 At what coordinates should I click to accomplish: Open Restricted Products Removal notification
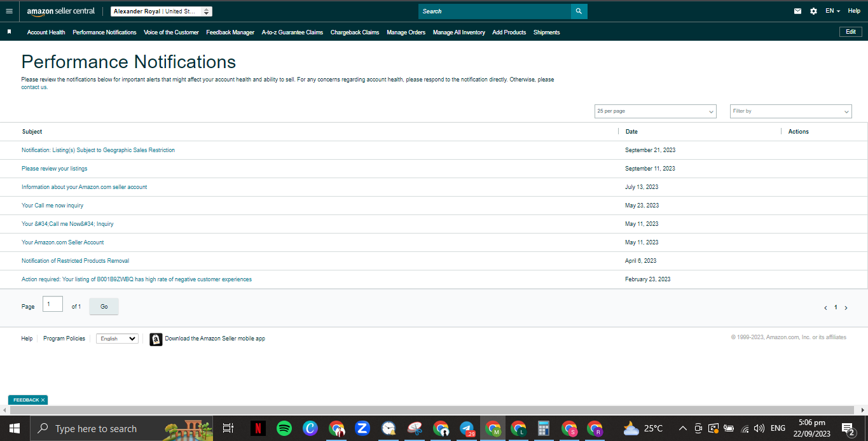(x=75, y=261)
